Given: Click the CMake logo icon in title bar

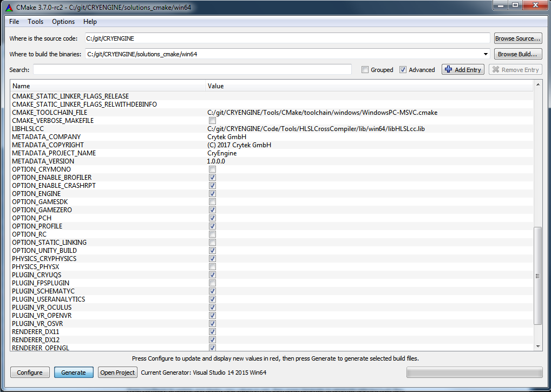Looking at the screenshot, I should coord(9,7).
